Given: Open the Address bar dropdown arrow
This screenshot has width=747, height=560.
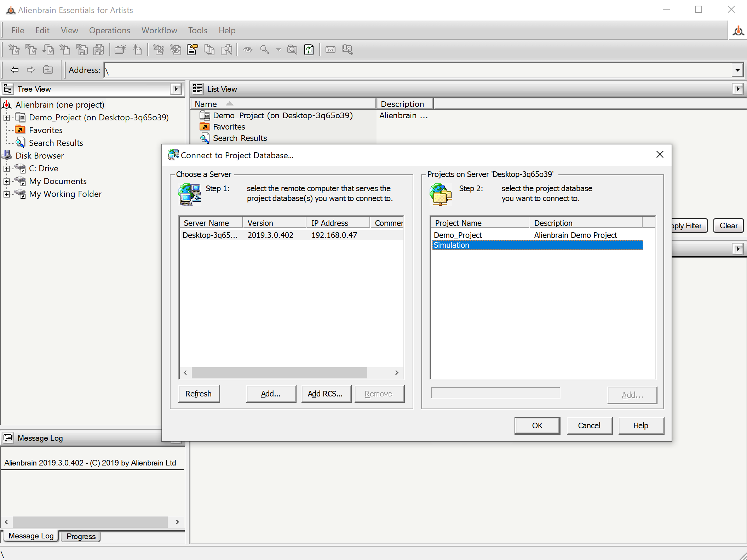Looking at the screenshot, I should tap(737, 70).
